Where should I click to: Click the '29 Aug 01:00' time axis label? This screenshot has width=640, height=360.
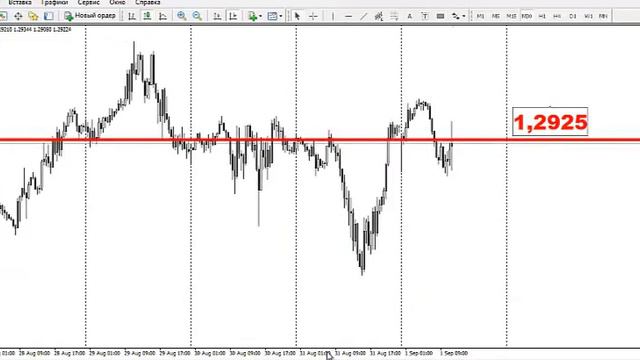pyautogui.click(x=104, y=353)
